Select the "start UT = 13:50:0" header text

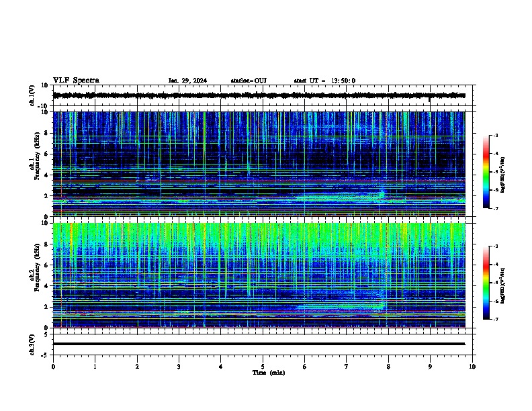[x=324, y=81]
